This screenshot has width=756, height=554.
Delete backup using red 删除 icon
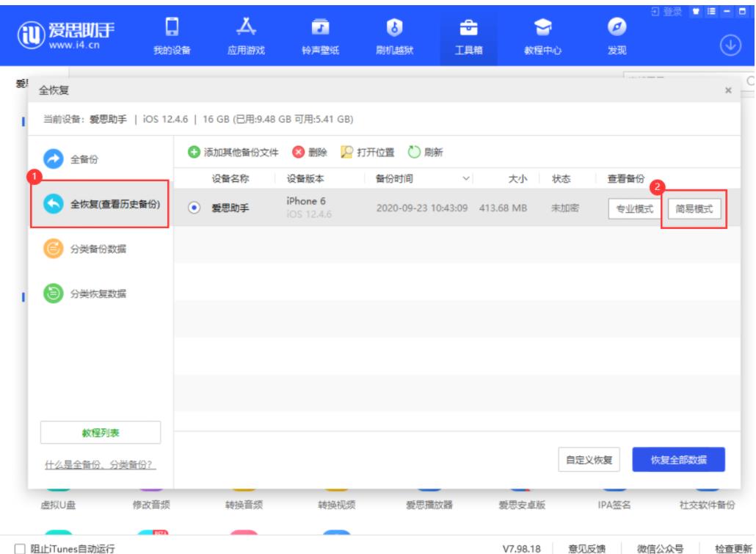[x=299, y=153]
